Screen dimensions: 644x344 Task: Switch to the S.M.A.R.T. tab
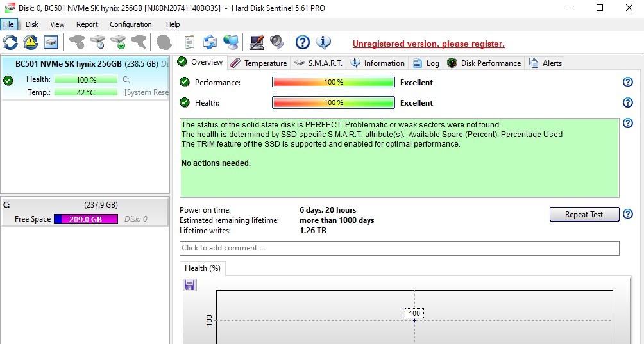(319, 63)
